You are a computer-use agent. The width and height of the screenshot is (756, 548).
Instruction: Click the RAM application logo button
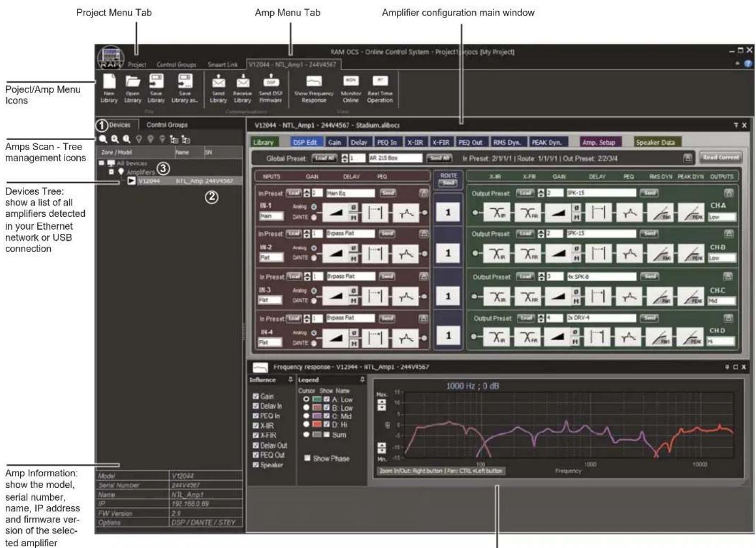point(111,57)
